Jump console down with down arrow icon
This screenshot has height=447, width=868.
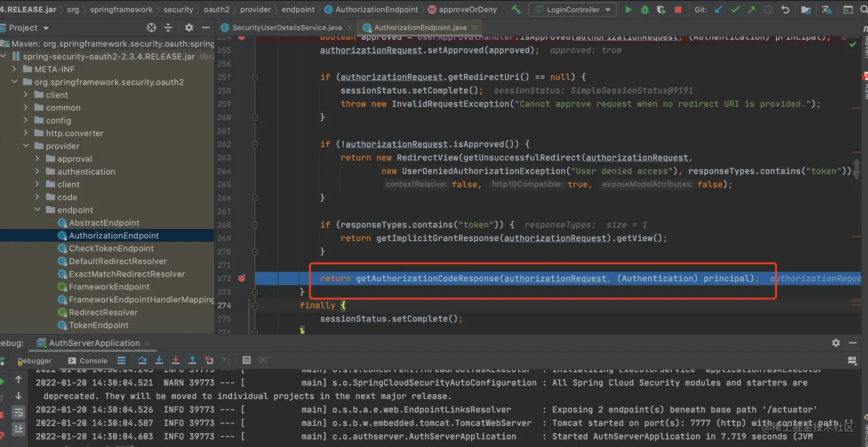[18, 396]
